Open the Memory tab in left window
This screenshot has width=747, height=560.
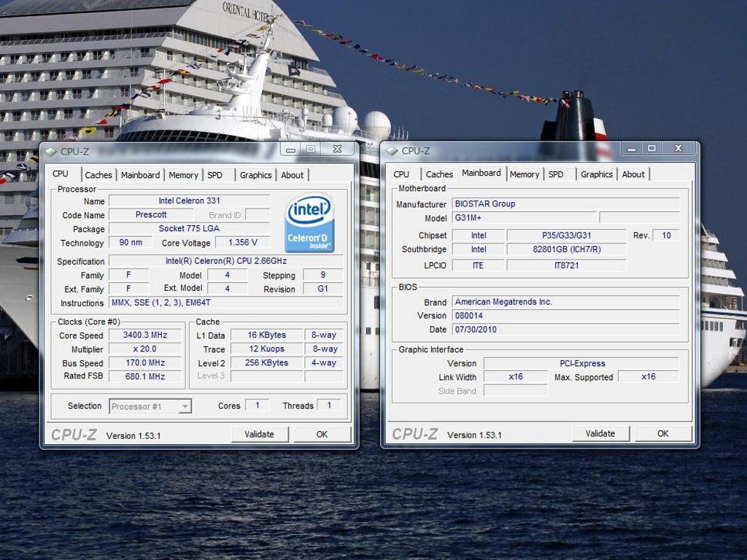183,175
